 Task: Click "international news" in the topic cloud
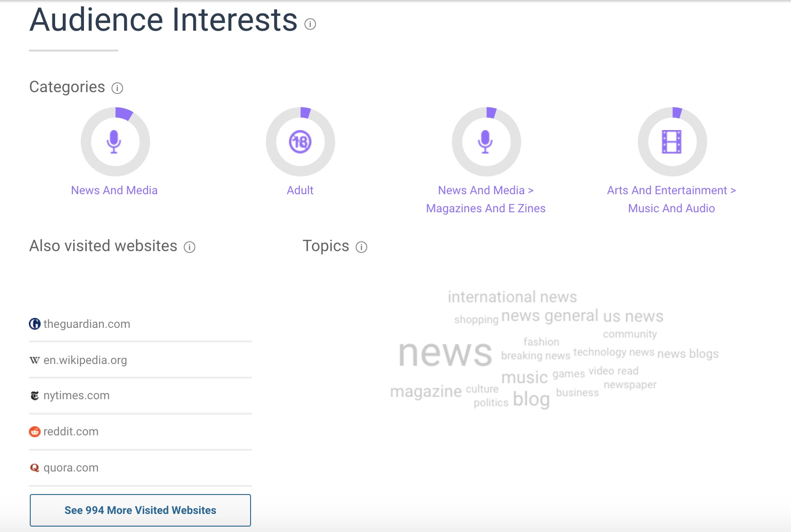[x=512, y=297]
